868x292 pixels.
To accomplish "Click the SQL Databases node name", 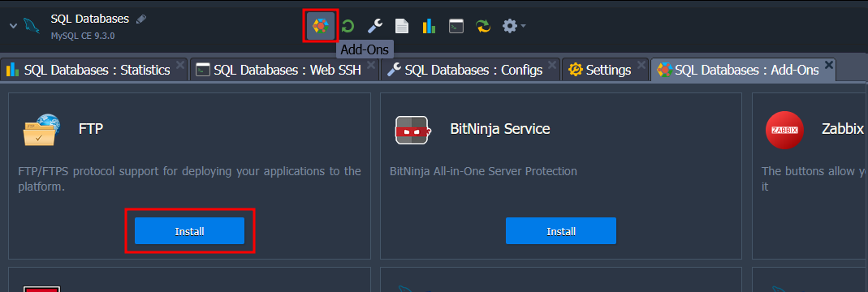I will coord(89,19).
